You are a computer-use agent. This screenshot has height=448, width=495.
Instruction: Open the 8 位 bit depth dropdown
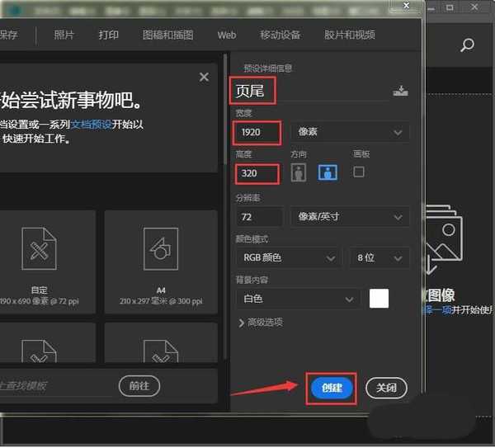tap(379, 257)
